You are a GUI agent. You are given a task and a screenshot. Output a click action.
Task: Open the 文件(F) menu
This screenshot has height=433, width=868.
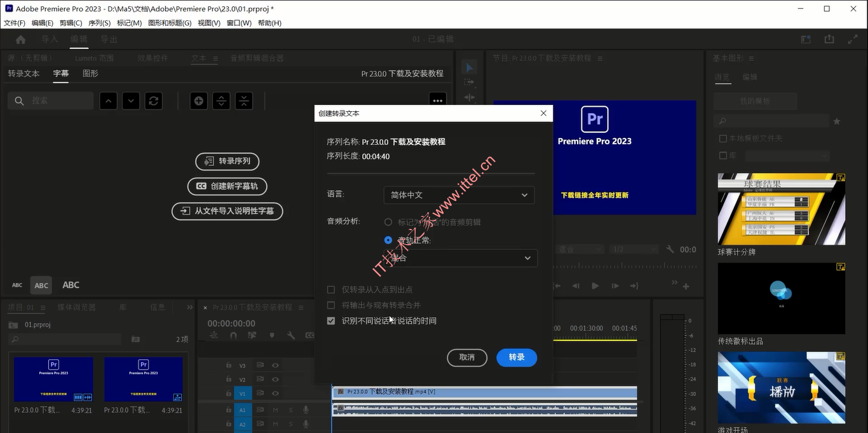coord(15,23)
